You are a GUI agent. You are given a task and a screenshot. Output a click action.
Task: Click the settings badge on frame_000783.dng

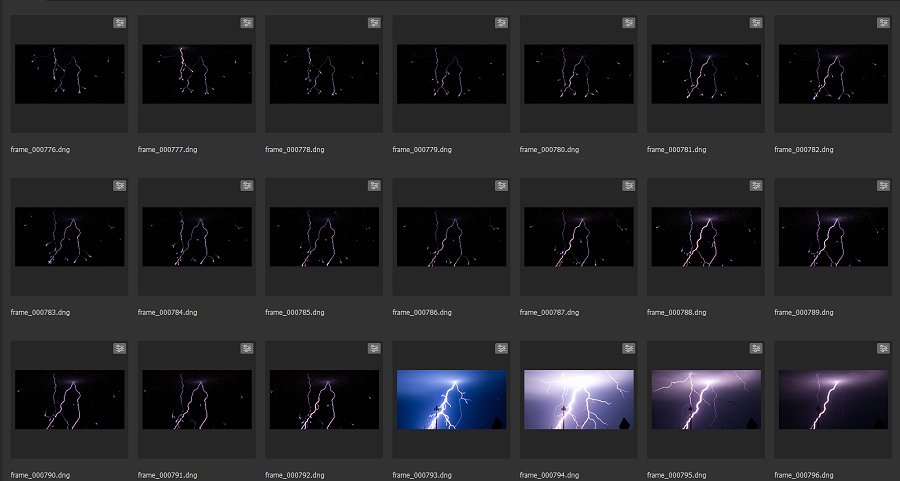119,185
